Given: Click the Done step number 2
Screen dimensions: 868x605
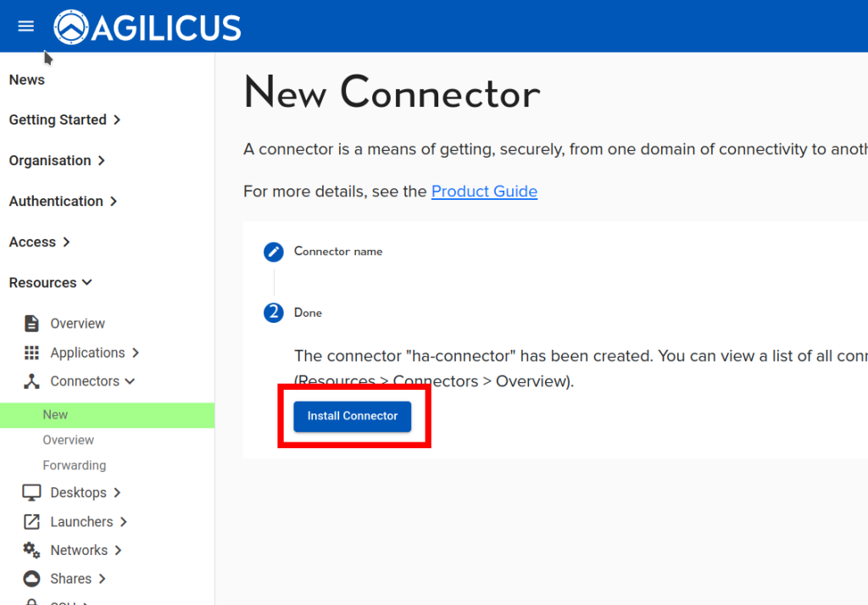Looking at the screenshot, I should 273,313.
